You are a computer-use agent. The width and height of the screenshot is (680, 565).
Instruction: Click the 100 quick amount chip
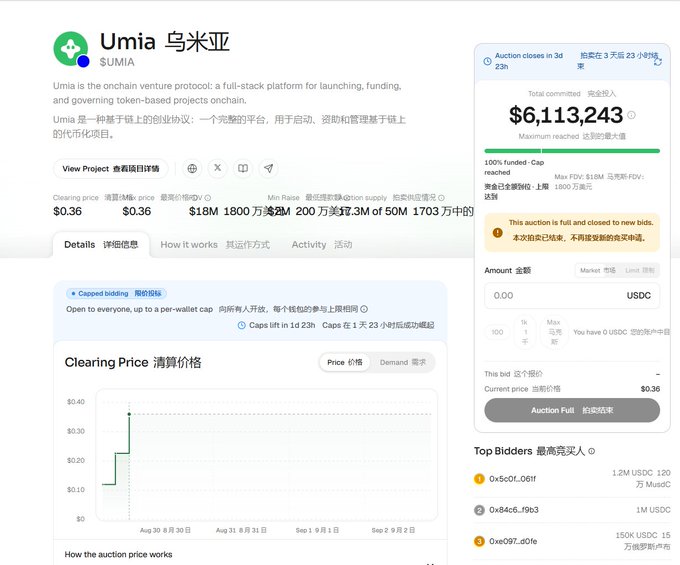point(497,332)
